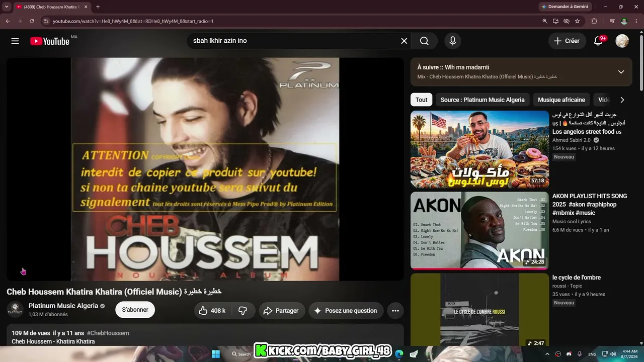Open a new browser tab
644x362 pixels.
(98, 7)
